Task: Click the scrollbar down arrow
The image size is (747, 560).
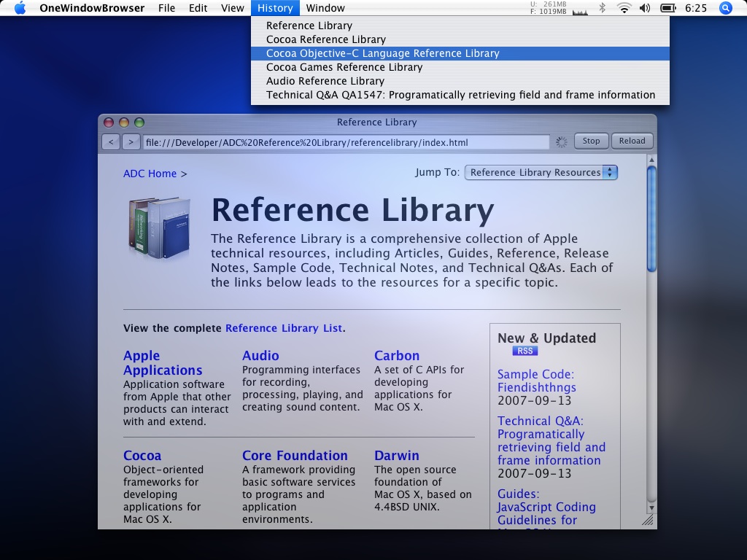Action: click(x=651, y=508)
